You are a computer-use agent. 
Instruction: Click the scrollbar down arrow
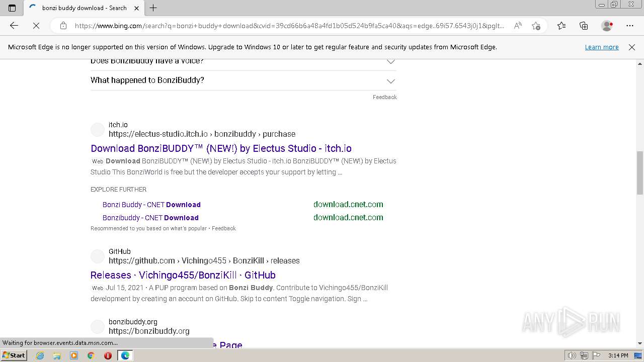[640, 343]
